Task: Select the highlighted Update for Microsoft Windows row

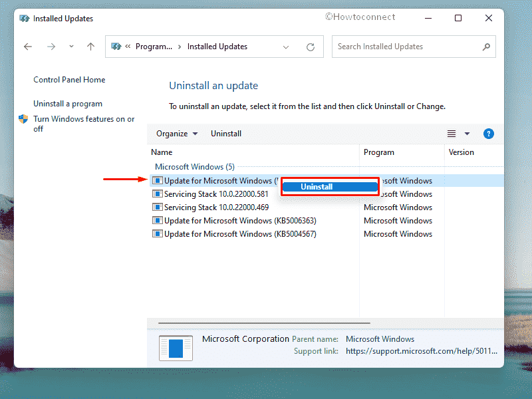Action: pos(327,181)
